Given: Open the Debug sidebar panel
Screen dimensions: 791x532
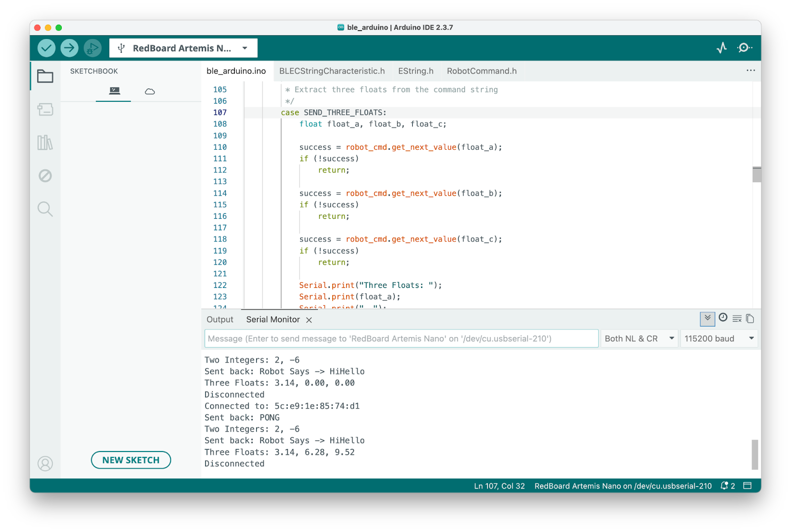Looking at the screenshot, I should 45,176.
